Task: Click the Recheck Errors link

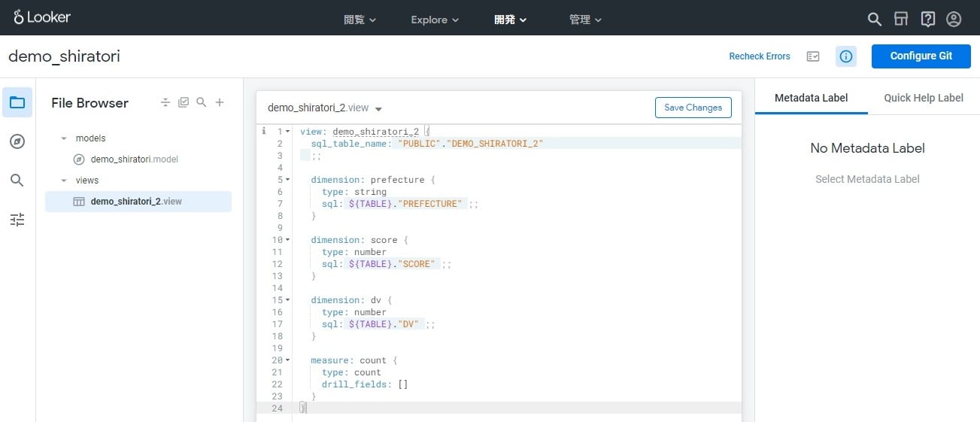Action: click(759, 56)
